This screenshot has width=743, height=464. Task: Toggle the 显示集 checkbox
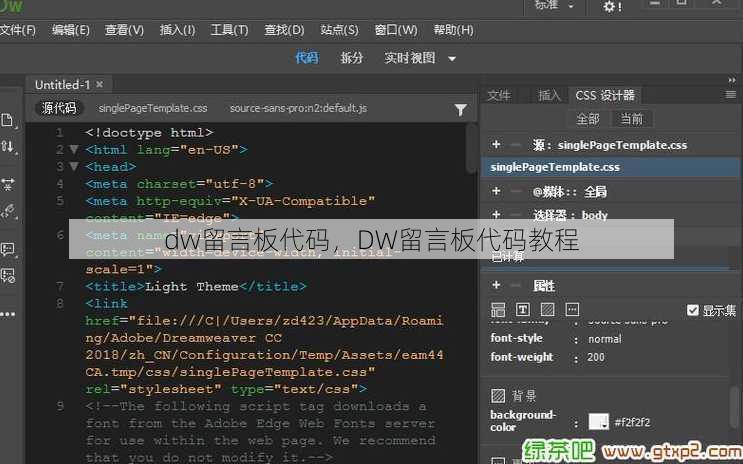[692, 310]
